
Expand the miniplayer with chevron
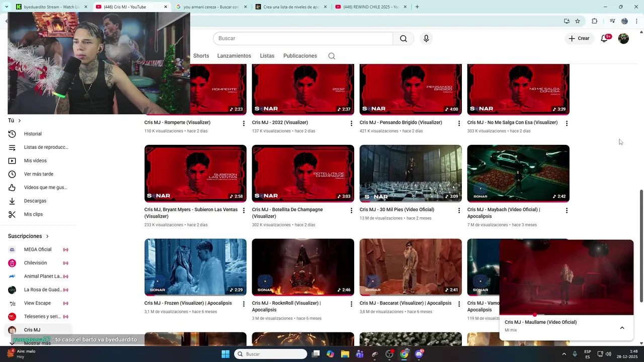click(622, 328)
